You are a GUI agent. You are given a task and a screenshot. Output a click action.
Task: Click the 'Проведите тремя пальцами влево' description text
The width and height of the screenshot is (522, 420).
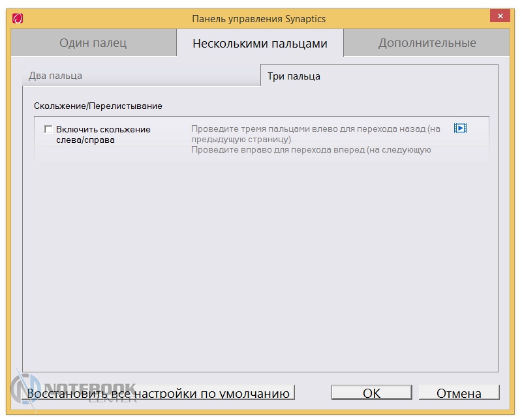click(x=316, y=139)
